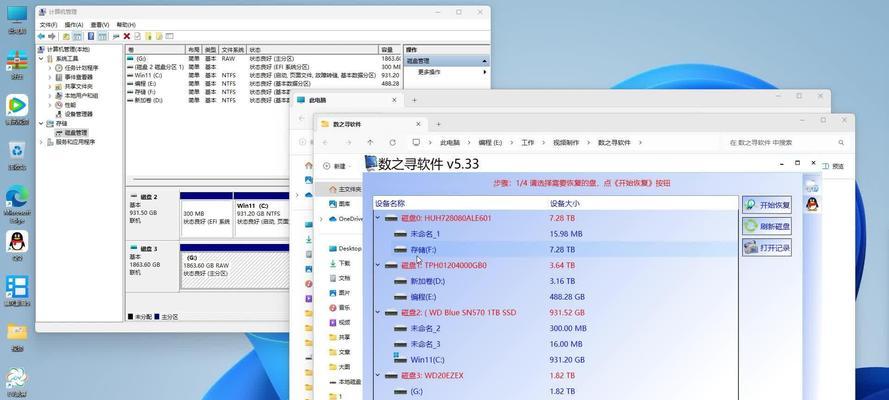889x400 pixels.
Task: Select Win11 (C:) volume row in disk management
Action: click(x=264, y=75)
